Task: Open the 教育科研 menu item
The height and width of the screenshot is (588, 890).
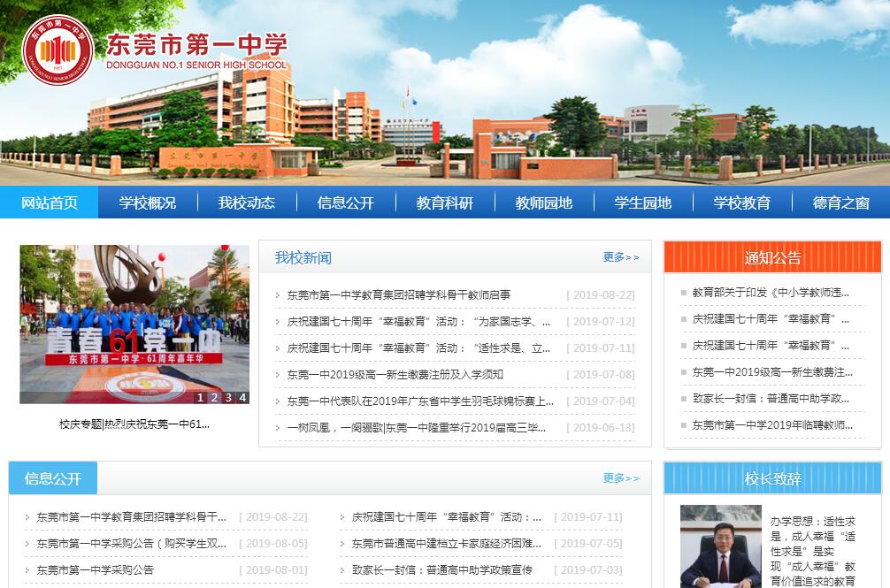Action: point(445,202)
